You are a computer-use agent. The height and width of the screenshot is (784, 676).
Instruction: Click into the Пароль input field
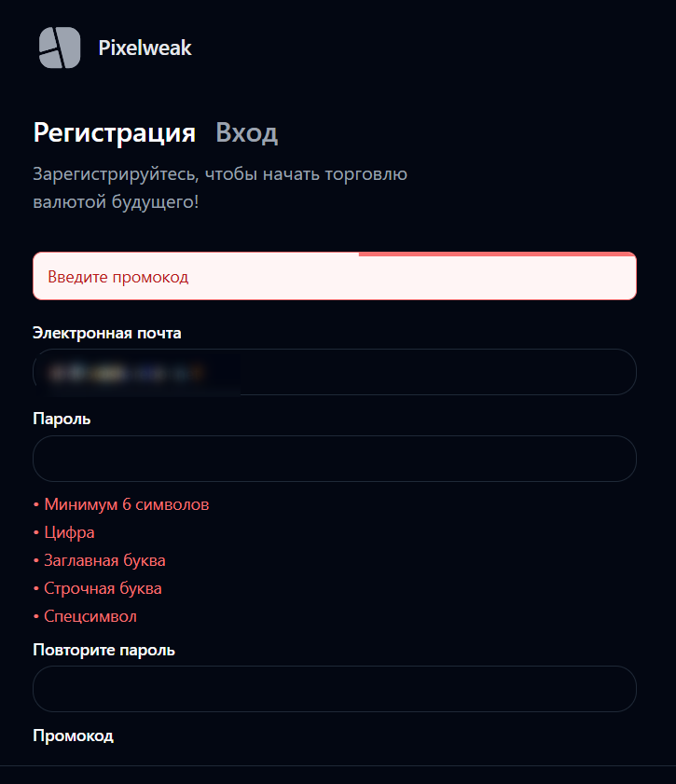pyautogui.click(x=334, y=459)
